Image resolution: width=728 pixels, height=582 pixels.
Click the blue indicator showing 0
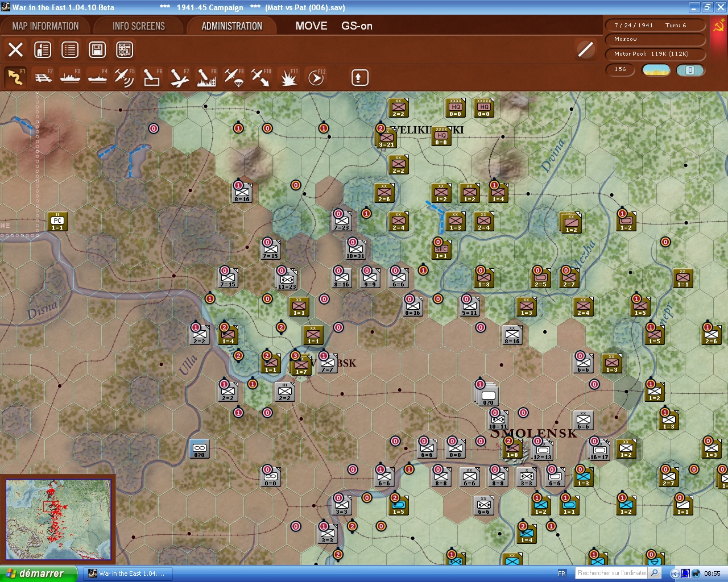pos(690,70)
